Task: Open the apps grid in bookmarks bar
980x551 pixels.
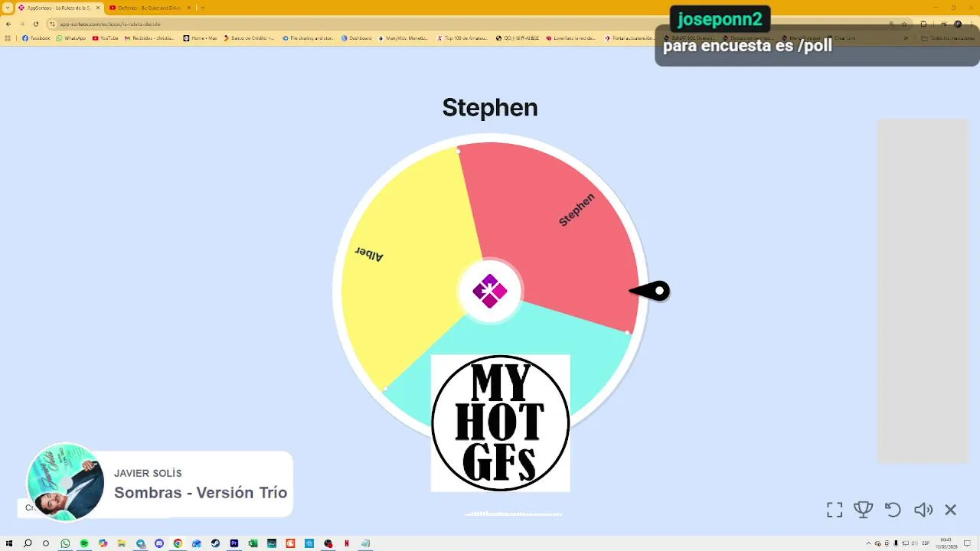Action: [8, 37]
